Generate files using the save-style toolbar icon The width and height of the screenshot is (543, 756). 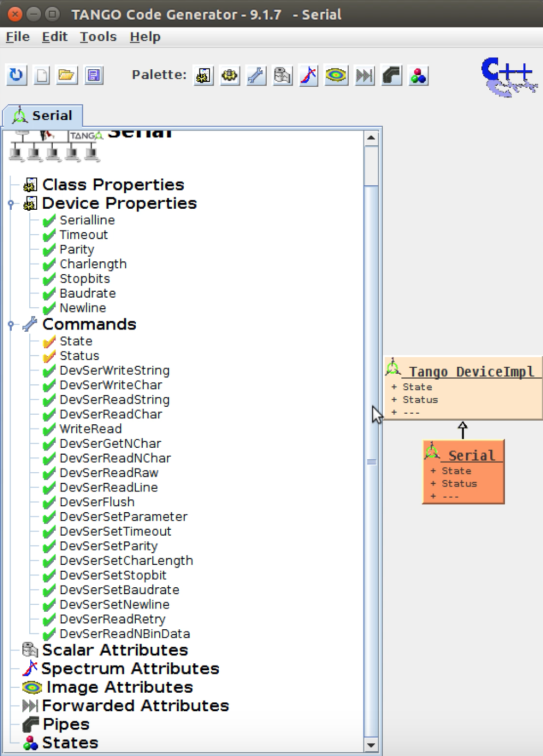pos(94,75)
